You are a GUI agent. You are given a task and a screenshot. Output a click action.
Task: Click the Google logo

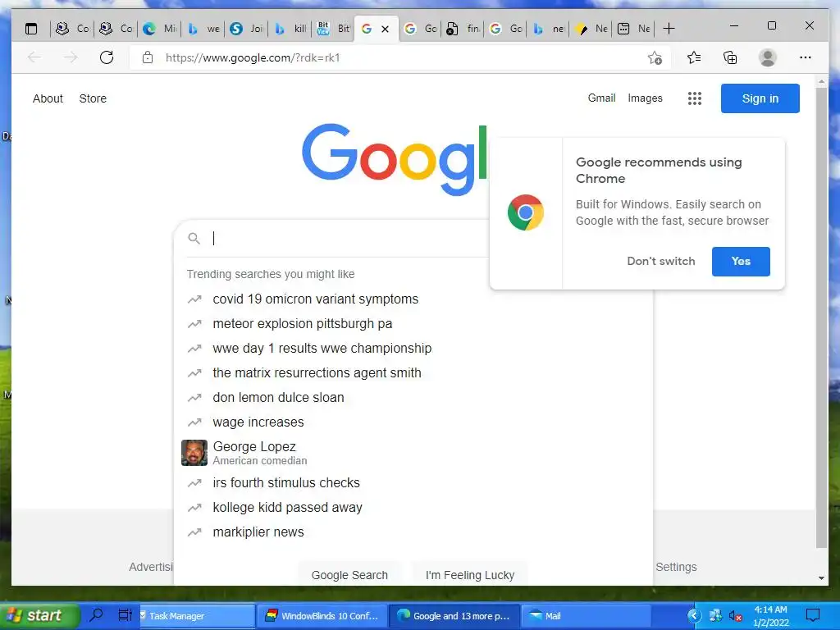pos(395,158)
